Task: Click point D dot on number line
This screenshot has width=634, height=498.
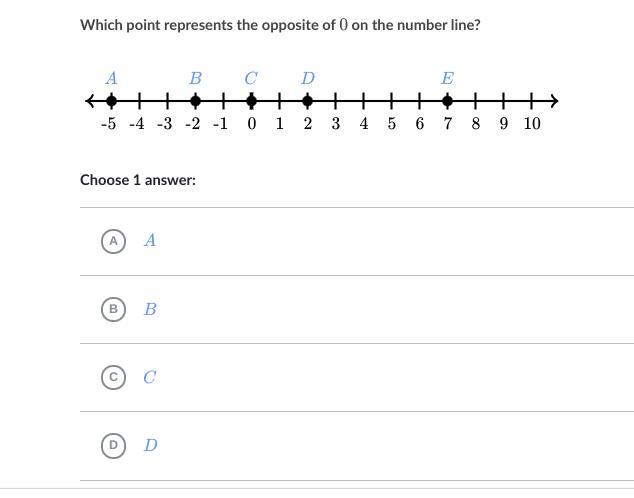Action: 307,100
